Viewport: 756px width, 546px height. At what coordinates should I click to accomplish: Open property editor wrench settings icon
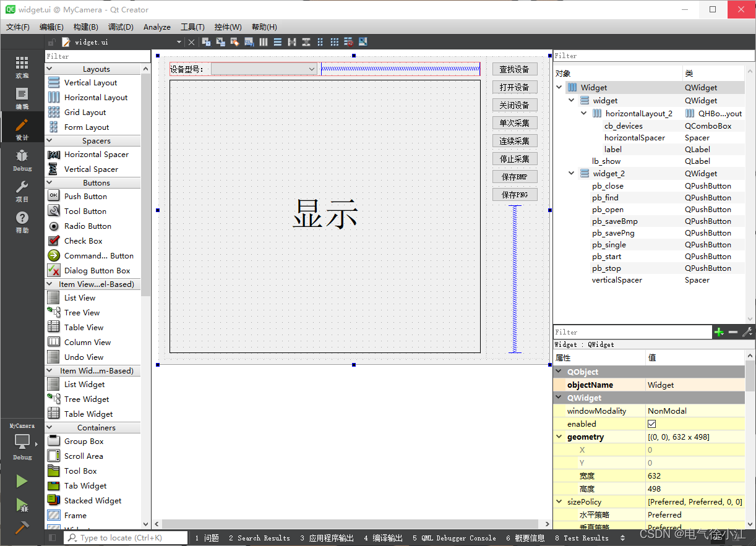coord(747,332)
